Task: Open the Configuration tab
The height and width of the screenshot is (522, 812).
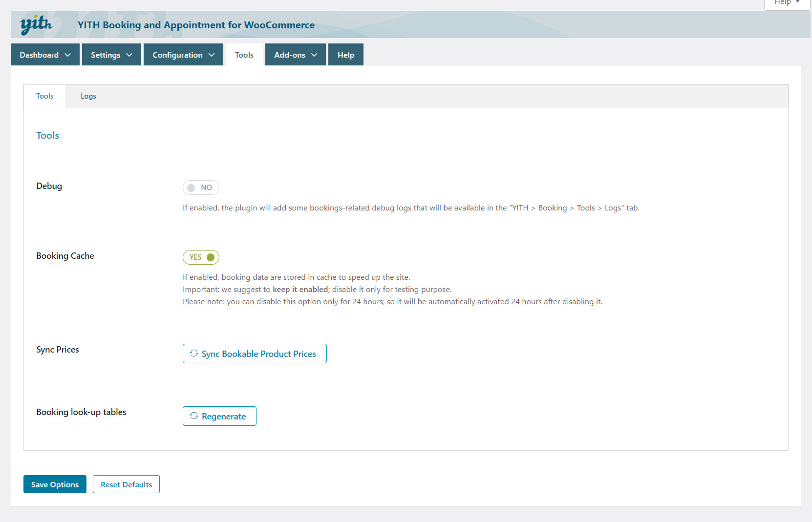Action: pyautogui.click(x=183, y=55)
